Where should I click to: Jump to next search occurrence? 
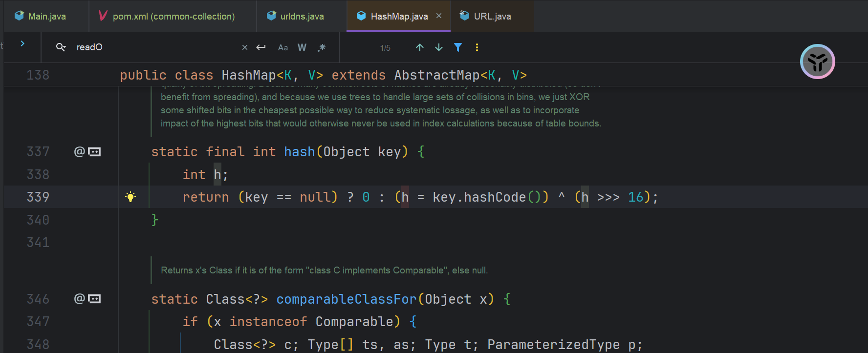(x=439, y=47)
